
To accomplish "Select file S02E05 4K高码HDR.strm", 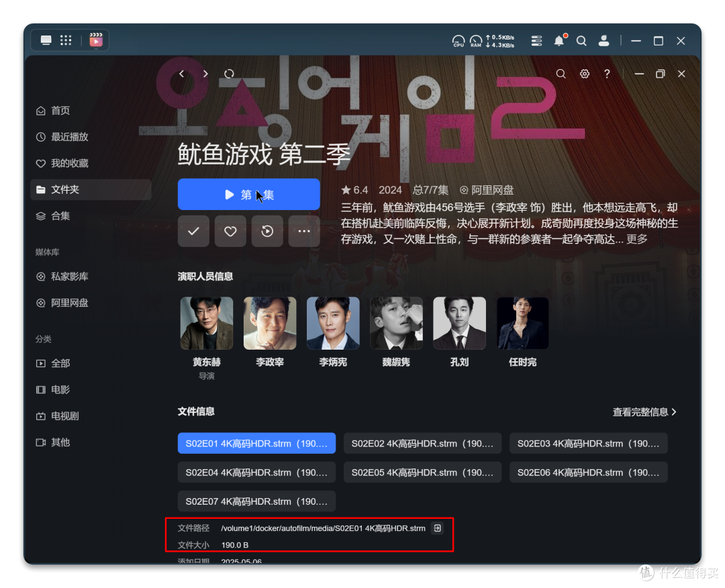I will pos(423,473).
